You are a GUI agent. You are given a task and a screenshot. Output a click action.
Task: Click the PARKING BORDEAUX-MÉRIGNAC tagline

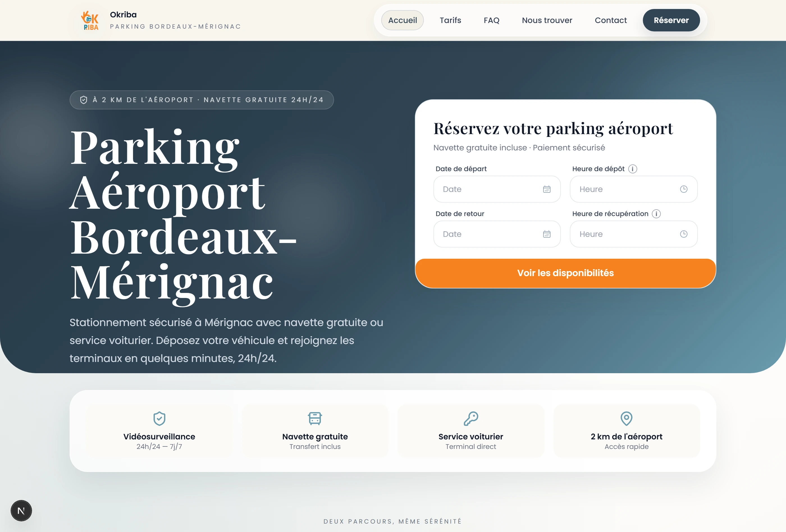coord(175,26)
